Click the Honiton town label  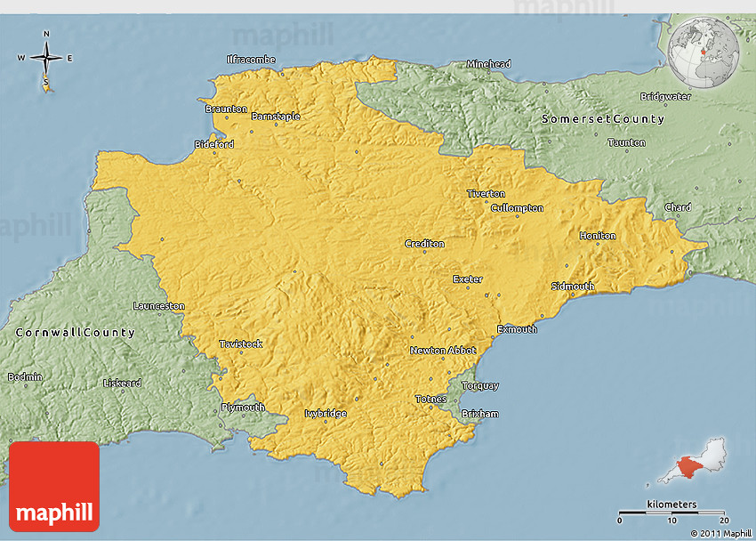click(x=597, y=236)
